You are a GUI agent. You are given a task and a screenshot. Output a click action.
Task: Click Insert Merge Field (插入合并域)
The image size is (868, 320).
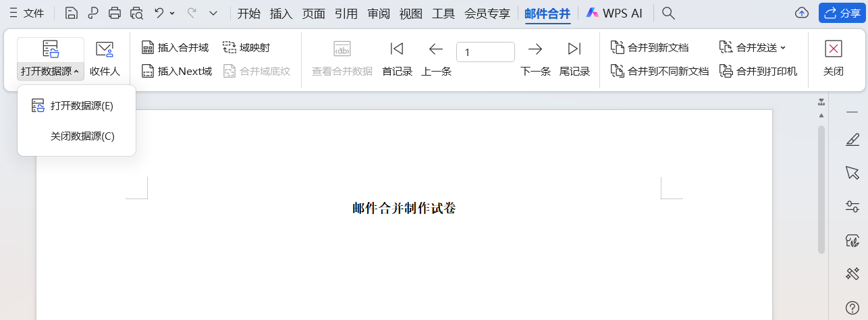coord(175,47)
